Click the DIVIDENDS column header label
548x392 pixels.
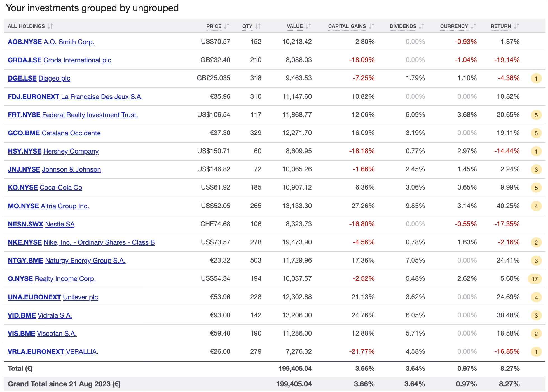[x=403, y=26]
